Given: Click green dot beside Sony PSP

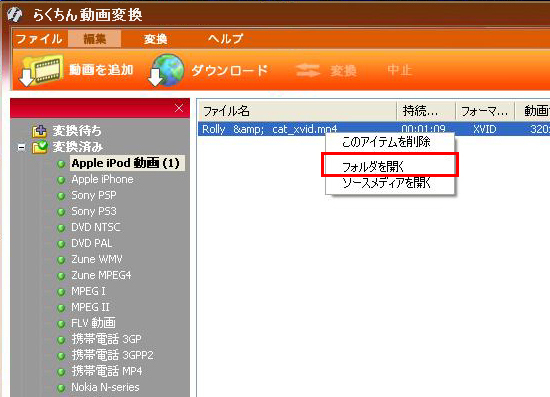Looking at the screenshot, I should (x=61, y=196).
